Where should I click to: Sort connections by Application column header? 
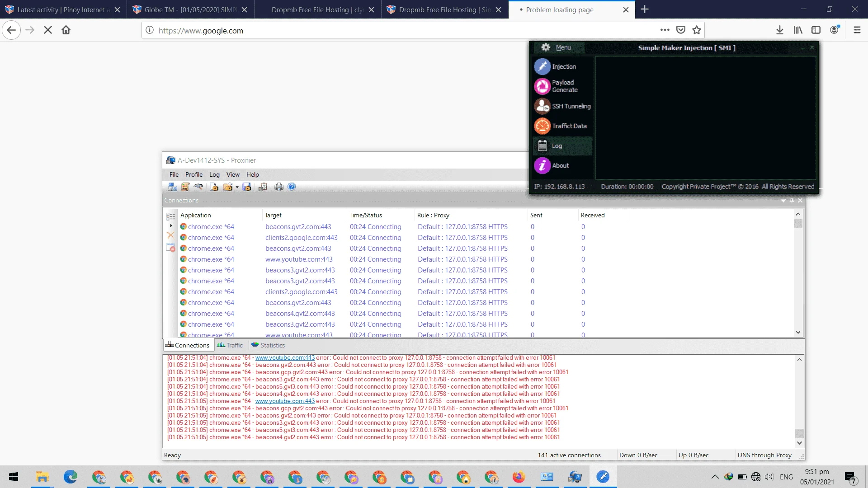(220, 216)
